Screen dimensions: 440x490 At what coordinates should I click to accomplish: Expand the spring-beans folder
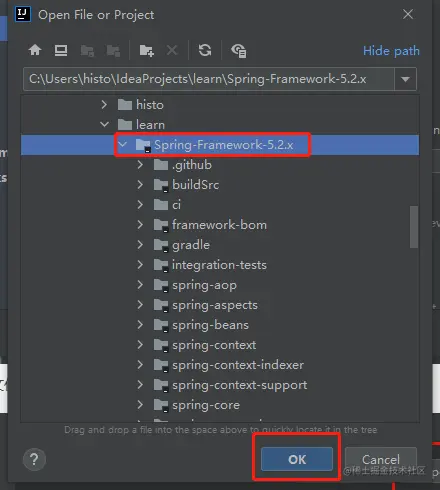coord(140,325)
